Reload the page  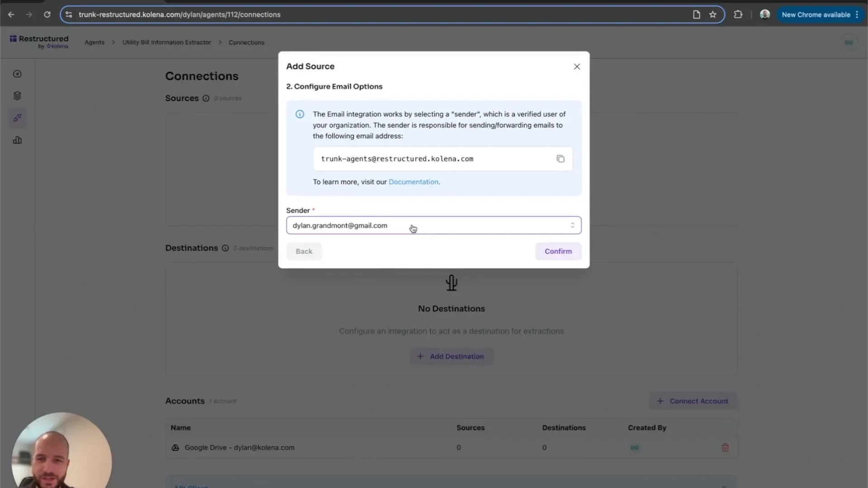pos(47,14)
